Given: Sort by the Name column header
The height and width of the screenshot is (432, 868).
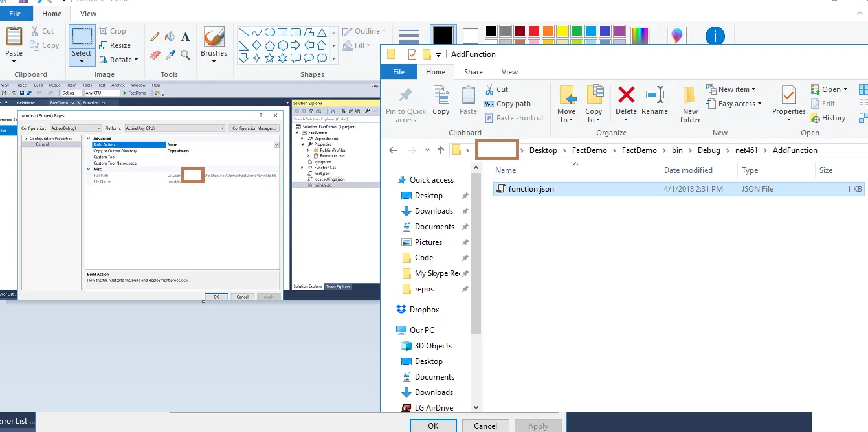Looking at the screenshot, I should coord(506,170).
